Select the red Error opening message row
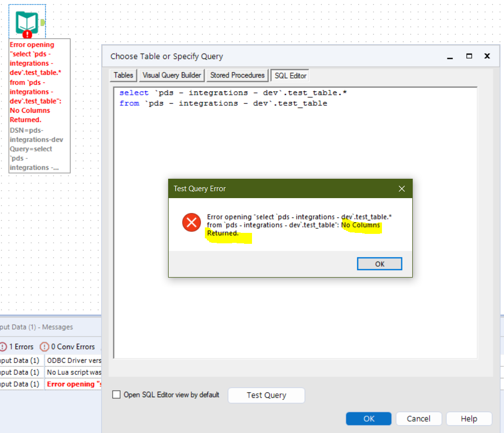This screenshot has height=433, width=504. point(74,384)
